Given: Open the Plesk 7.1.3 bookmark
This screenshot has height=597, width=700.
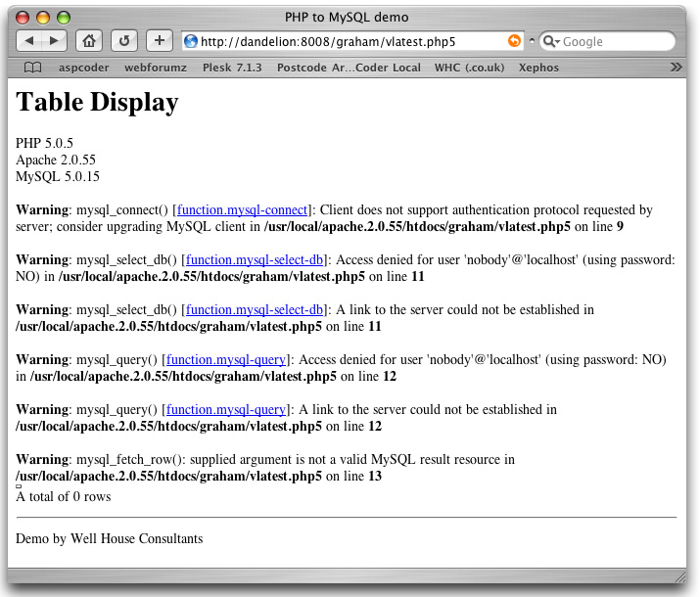Looking at the screenshot, I should [x=232, y=68].
